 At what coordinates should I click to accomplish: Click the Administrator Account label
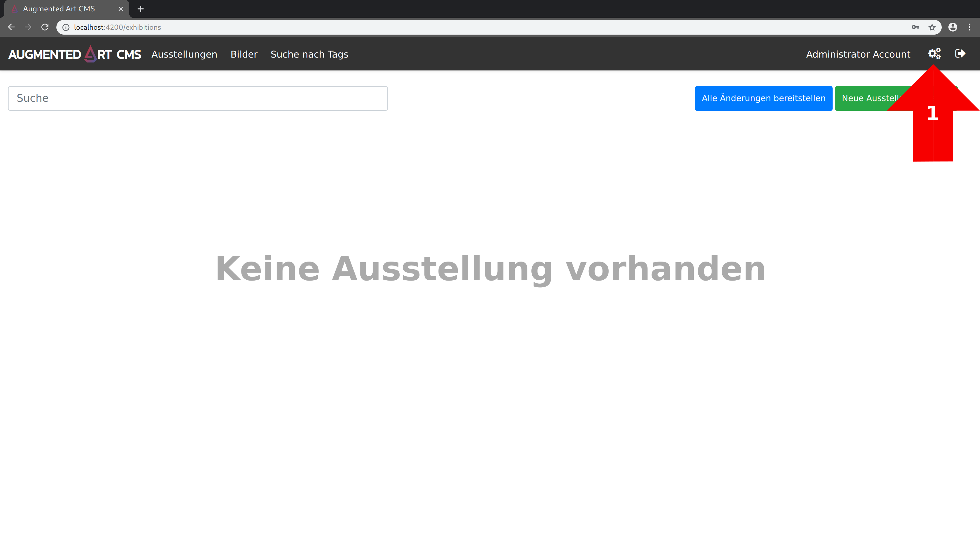pyautogui.click(x=858, y=54)
